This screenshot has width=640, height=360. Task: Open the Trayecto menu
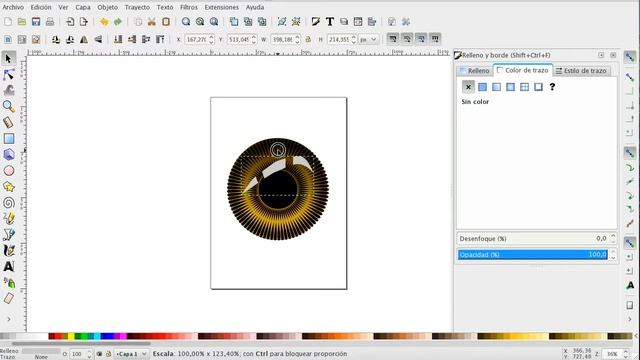[x=137, y=7]
